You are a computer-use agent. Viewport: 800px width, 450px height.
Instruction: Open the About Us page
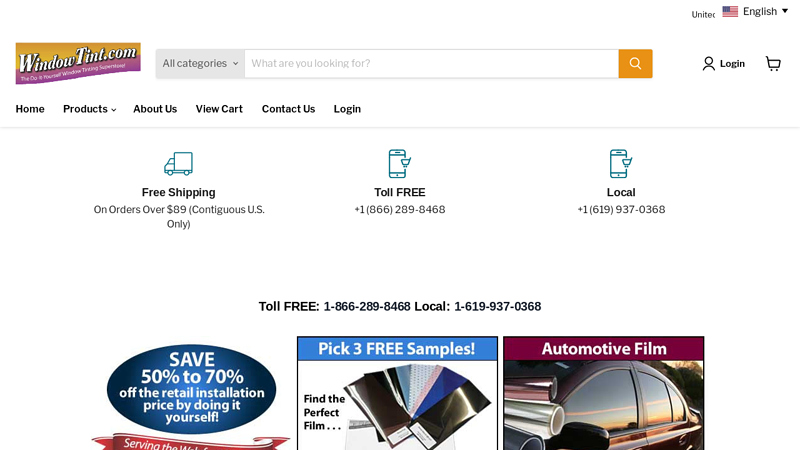155,109
